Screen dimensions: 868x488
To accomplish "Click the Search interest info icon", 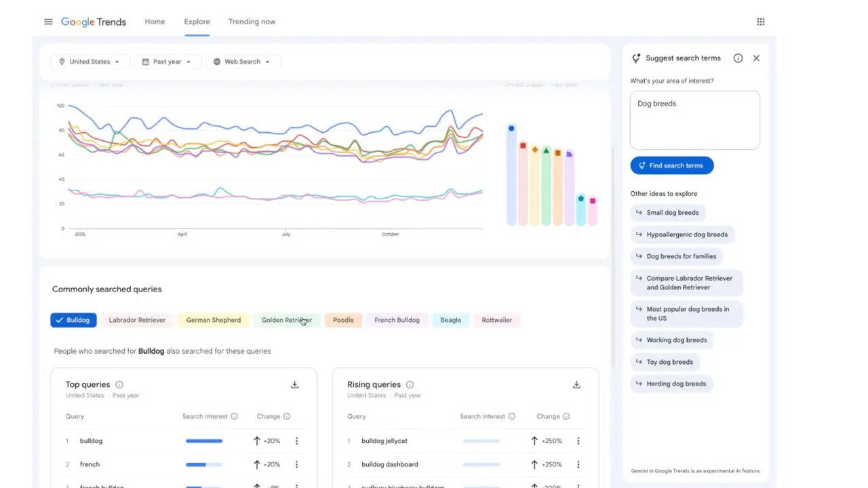I will [x=234, y=416].
